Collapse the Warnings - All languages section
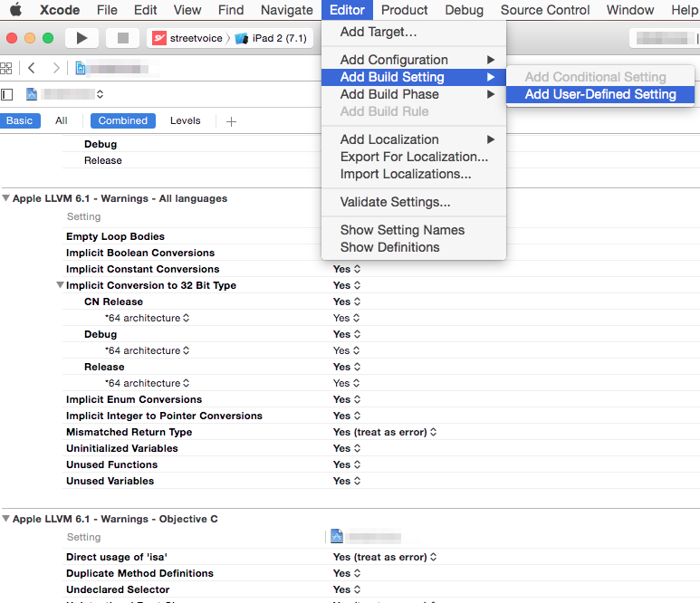 pyautogui.click(x=7, y=198)
